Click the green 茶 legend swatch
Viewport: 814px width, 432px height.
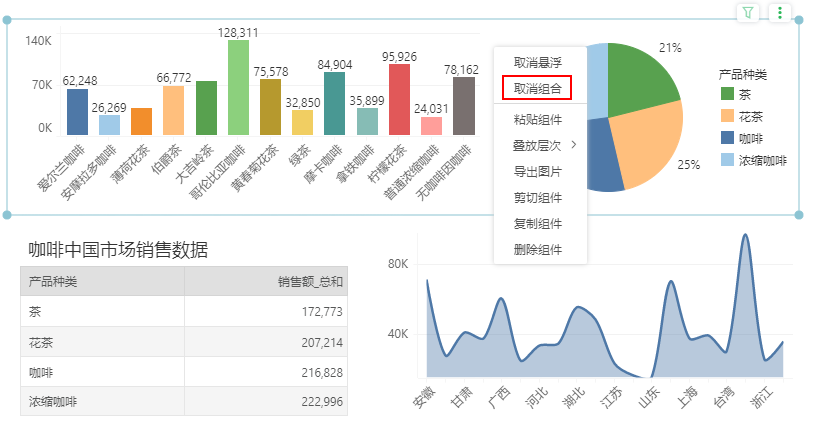pos(728,95)
